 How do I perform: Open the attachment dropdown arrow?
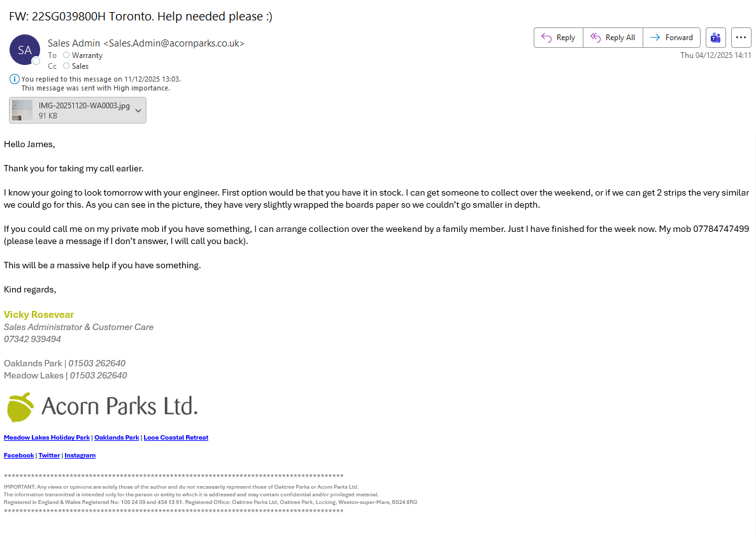(138, 110)
